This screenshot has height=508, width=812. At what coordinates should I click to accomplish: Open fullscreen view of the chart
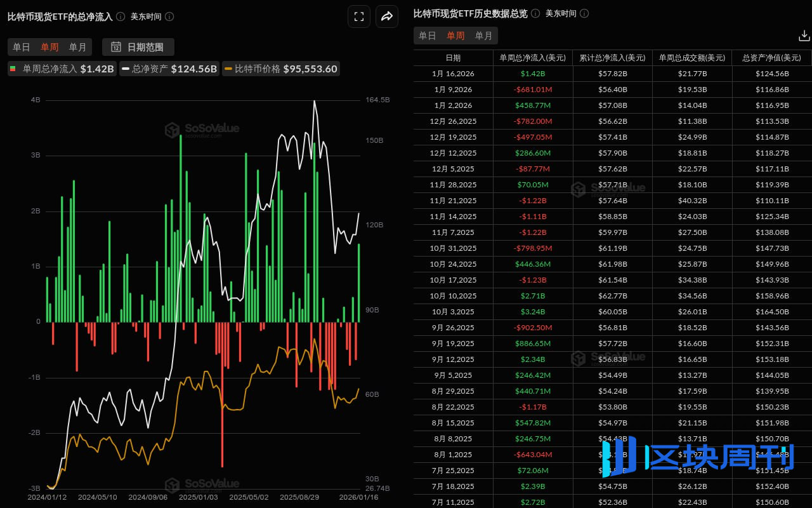pos(358,17)
